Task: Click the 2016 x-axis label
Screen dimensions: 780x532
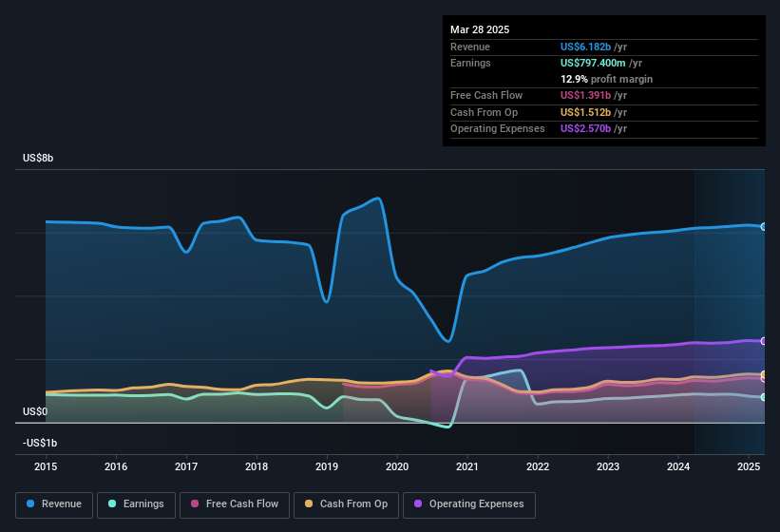Action: tap(116, 466)
